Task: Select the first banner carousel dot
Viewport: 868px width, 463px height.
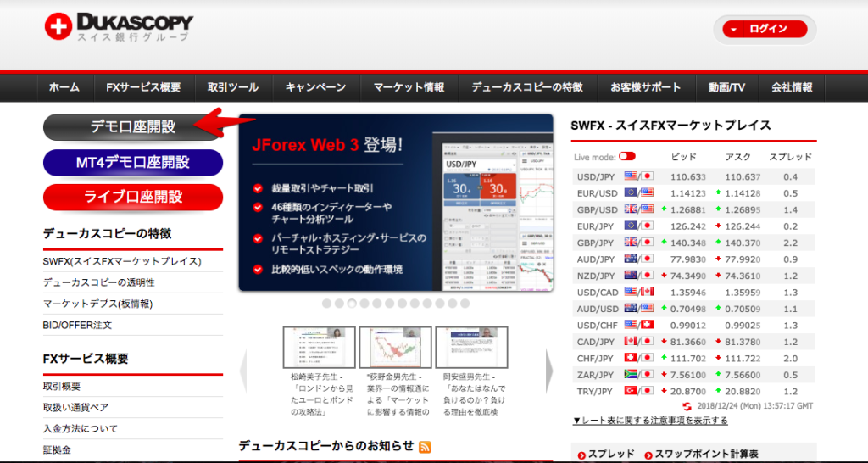Action: click(326, 304)
